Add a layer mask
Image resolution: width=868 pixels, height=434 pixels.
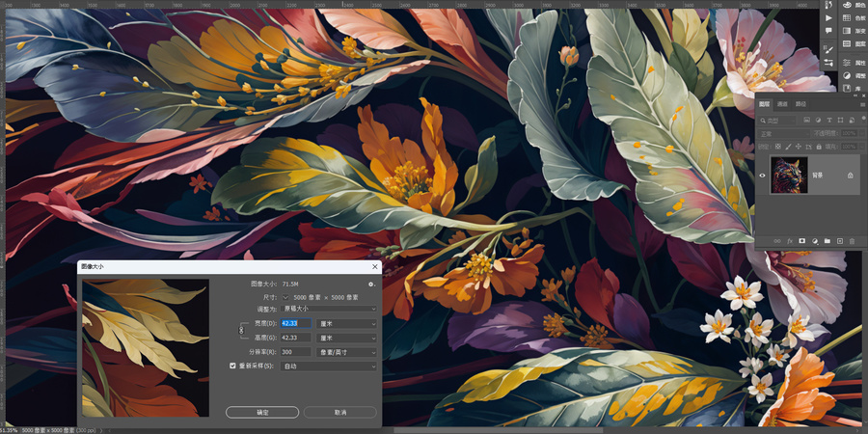coord(802,241)
